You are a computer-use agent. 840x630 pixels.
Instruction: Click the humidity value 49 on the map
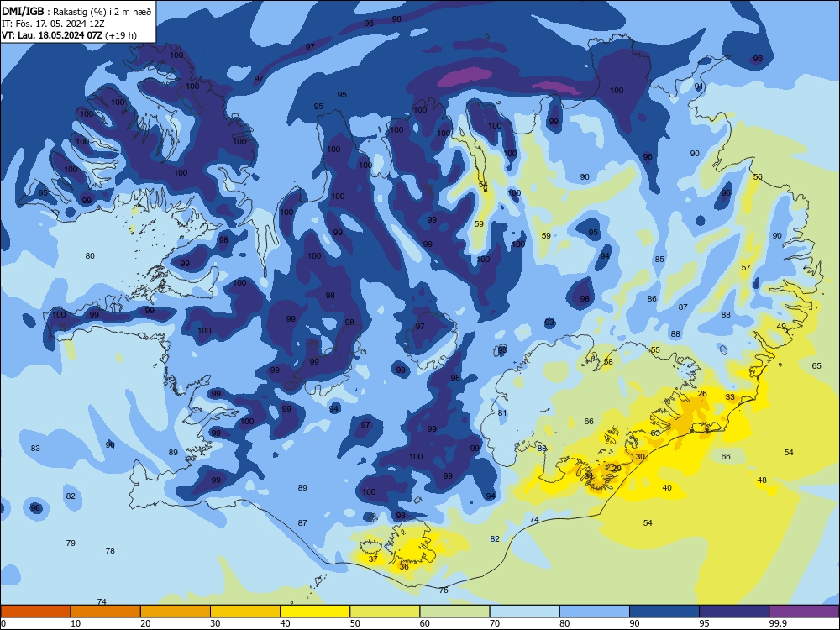coord(781,326)
